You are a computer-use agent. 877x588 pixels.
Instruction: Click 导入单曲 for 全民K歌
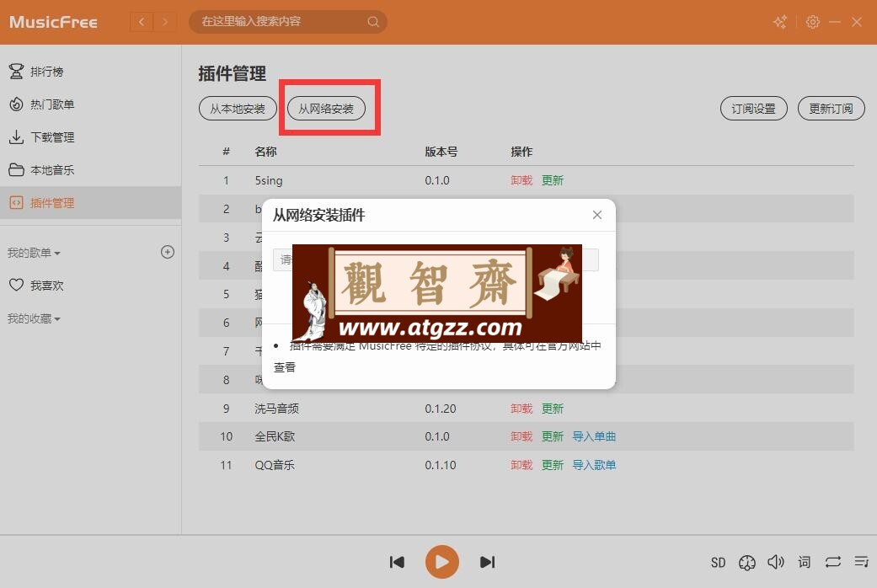click(x=594, y=436)
